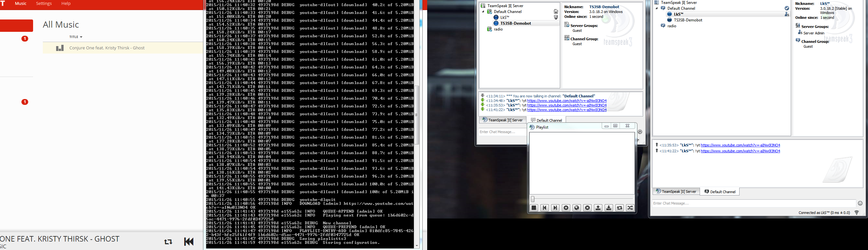This screenshot has width=868, height=250.
Task: Skip to next track in Playlist window
Action: point(555,208)
